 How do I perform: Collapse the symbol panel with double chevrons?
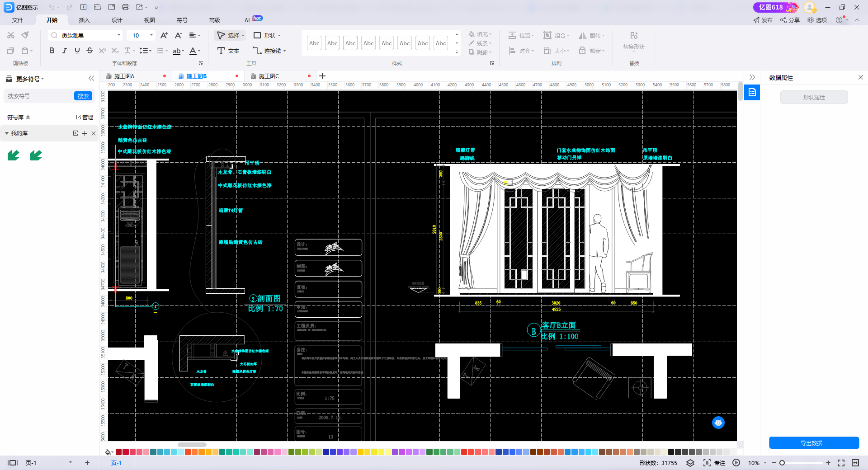(91, 78)
